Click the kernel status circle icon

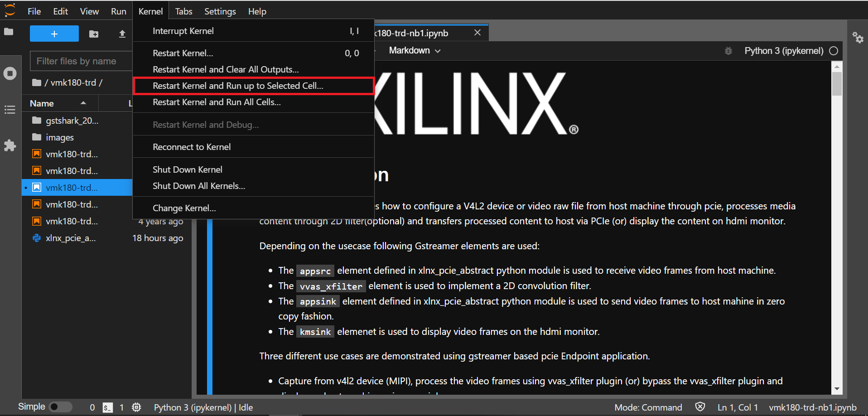point(834,51)
